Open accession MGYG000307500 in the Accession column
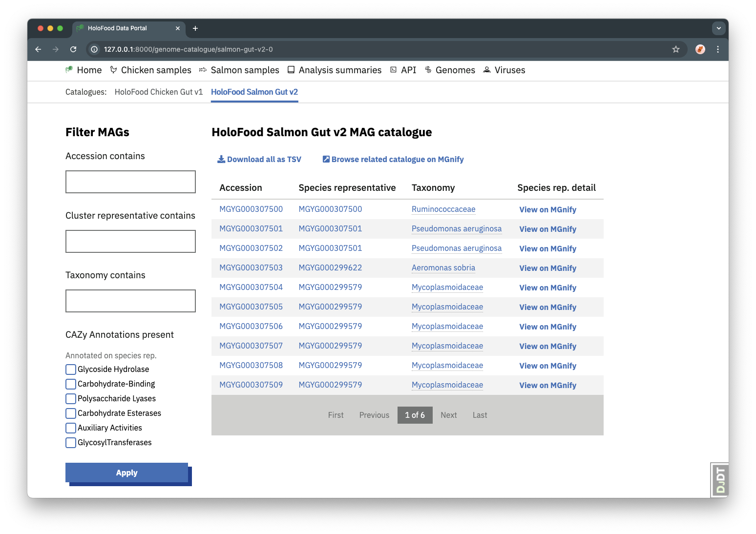 pyautogui.click(x=251, y=209)
